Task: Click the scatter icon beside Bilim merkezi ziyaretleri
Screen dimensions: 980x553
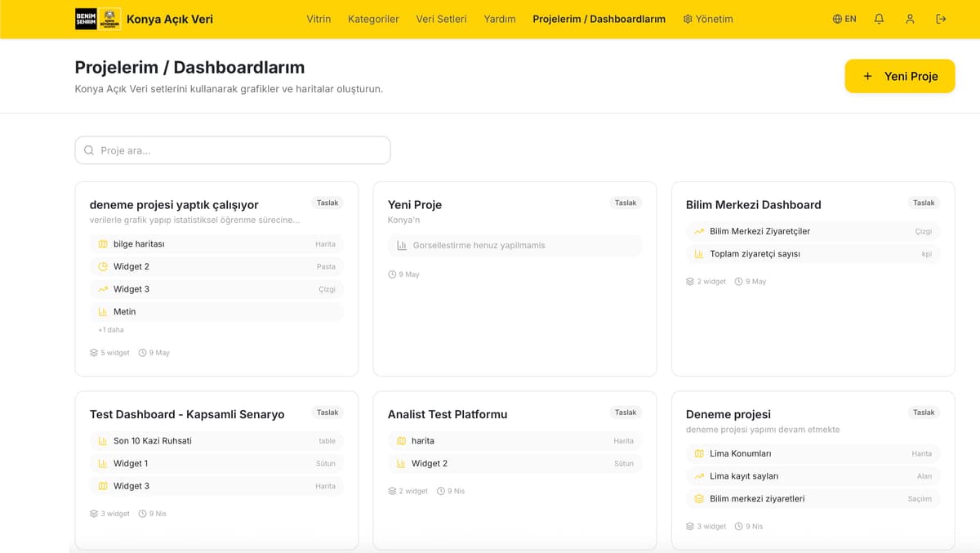Action: coord(699,498)
